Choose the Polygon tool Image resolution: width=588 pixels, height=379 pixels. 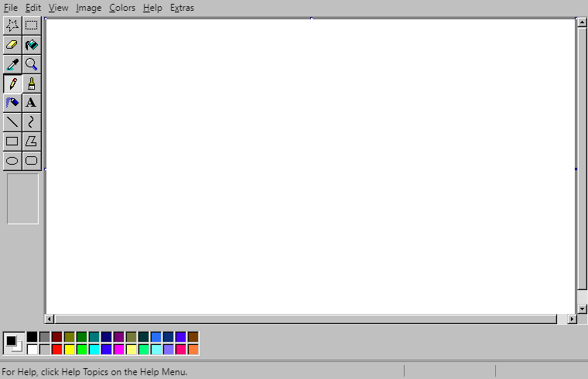[31, 142]
